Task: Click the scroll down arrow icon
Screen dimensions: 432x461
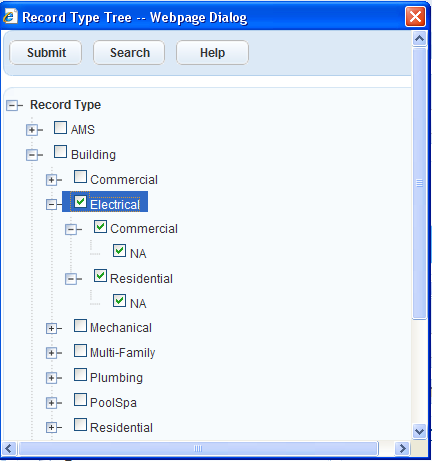Action: (x=419, y=431)
